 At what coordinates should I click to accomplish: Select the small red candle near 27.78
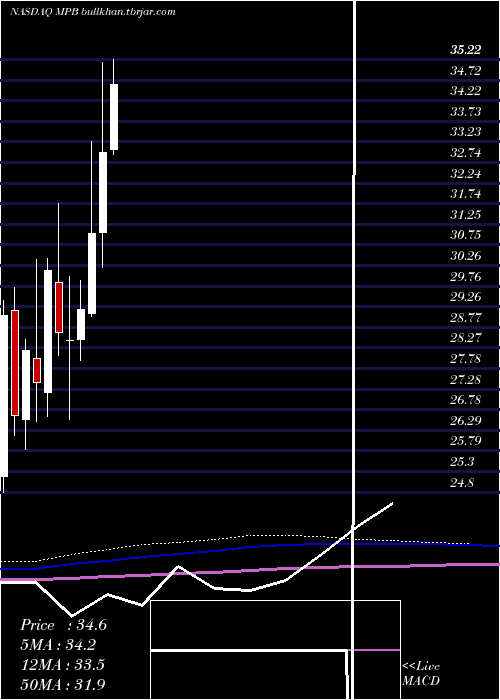click(x=37, y=370)
